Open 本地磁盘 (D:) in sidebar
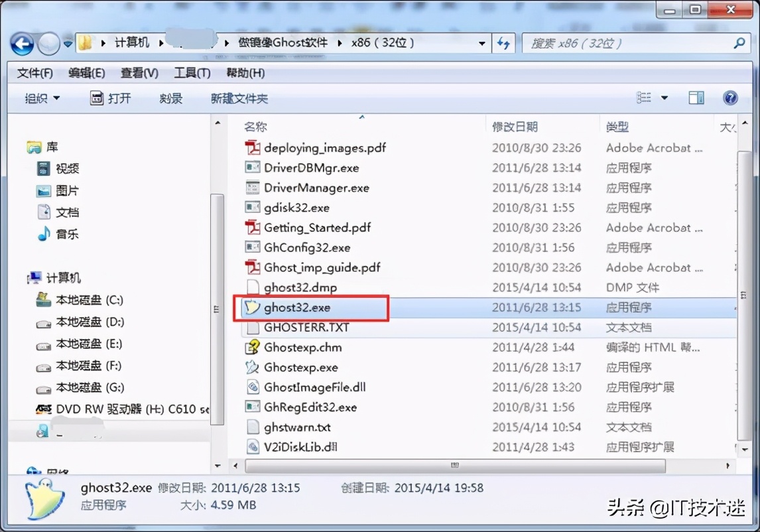This screenshot has width=760, height=532. click(x=80, y=322)
